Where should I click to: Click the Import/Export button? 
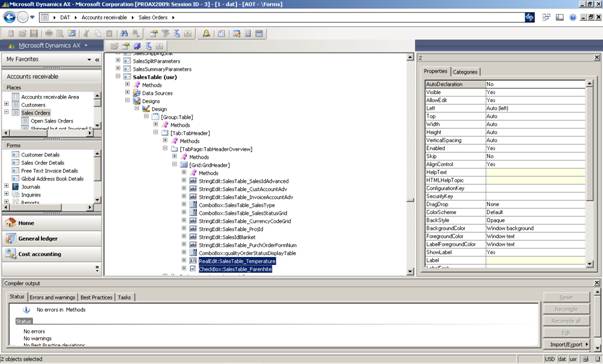click(566, 344)
